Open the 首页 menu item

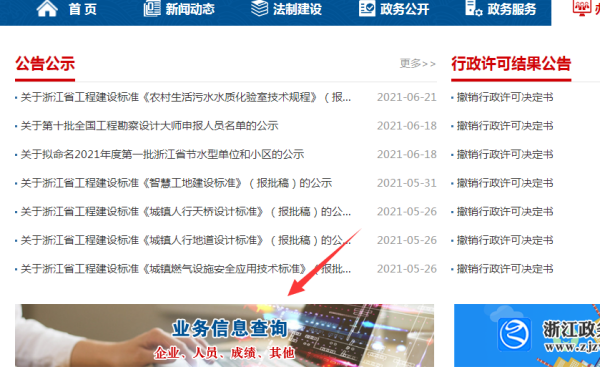click(x=83, y=9)
